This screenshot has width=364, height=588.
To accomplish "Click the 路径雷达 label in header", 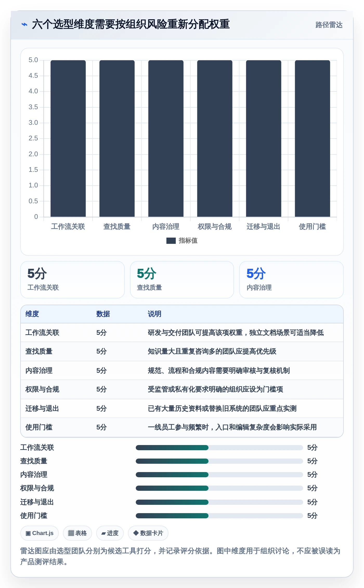I will [x=329, y=25].
